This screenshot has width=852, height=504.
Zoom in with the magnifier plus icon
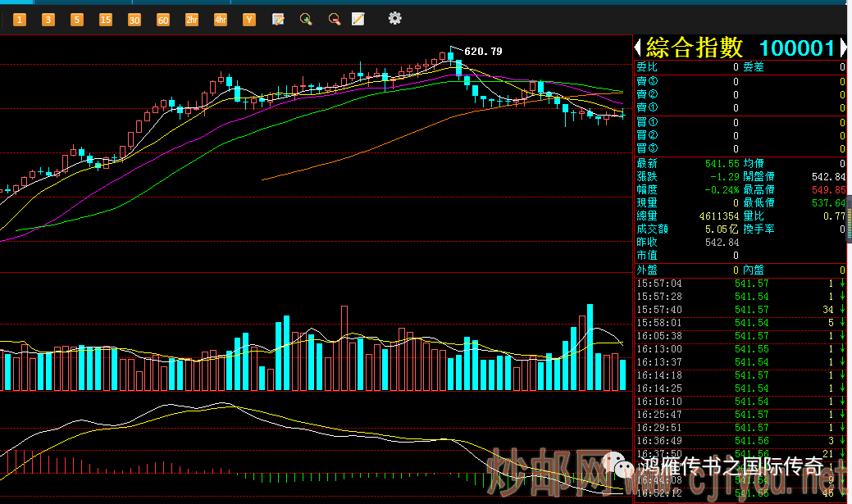[306, 19]
